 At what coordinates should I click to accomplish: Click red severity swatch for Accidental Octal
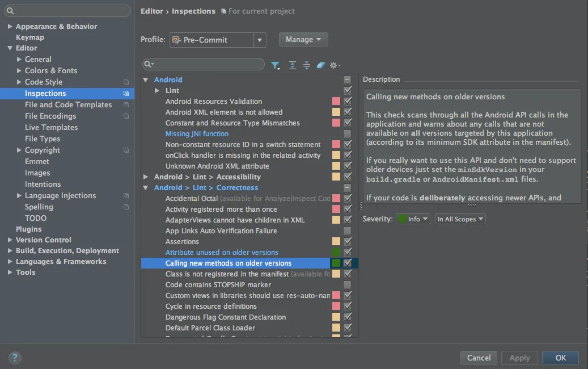pyautogui.click(x=336, y=198)
